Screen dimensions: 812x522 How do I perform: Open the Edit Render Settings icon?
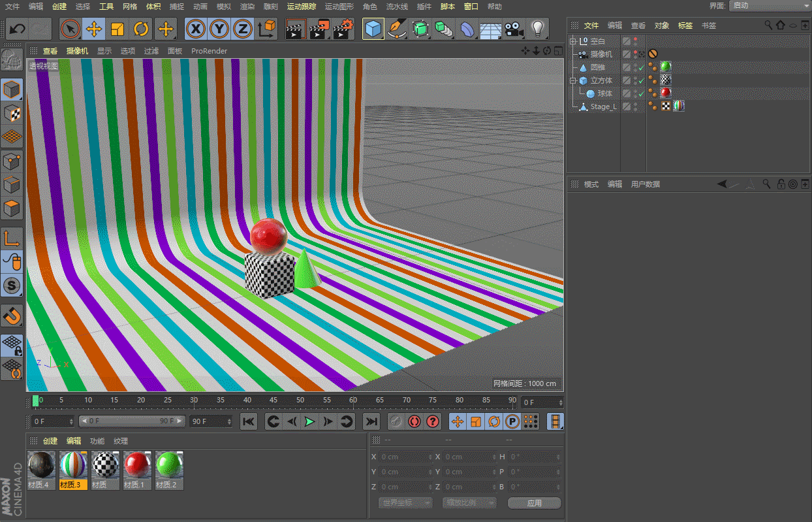[x=343, y=29]
